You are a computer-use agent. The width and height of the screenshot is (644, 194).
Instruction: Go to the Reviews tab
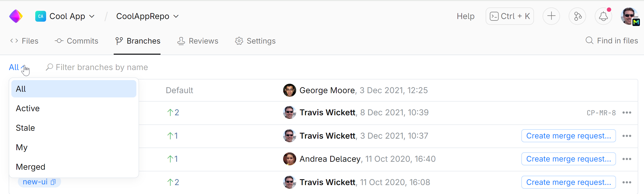pyautogui.click(x=198, y=41)
